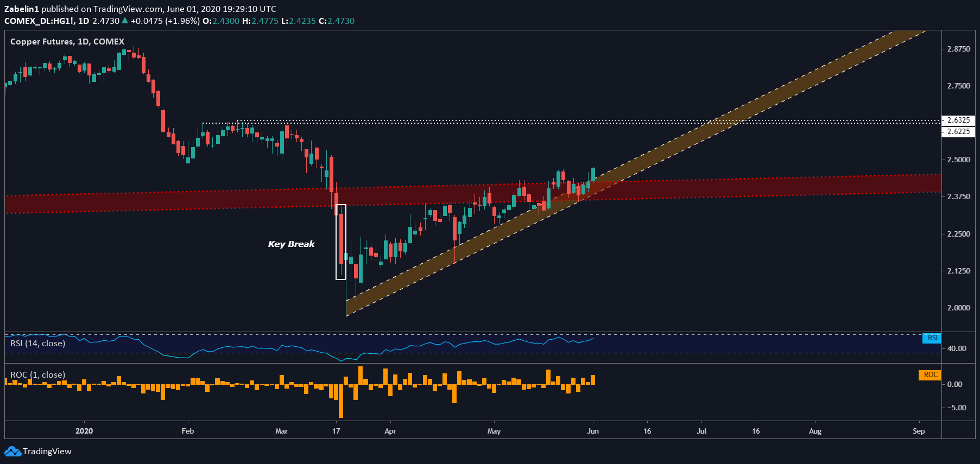Click the orange ROC indicator tag
The image size is (980, 464).
click(930, 375)
